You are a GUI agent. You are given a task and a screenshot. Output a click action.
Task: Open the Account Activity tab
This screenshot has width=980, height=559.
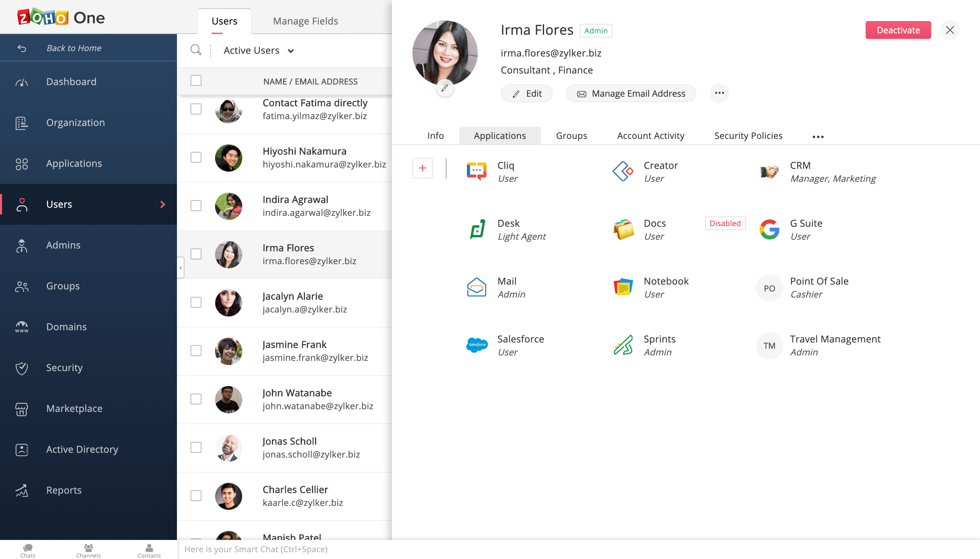pos(650,135)
